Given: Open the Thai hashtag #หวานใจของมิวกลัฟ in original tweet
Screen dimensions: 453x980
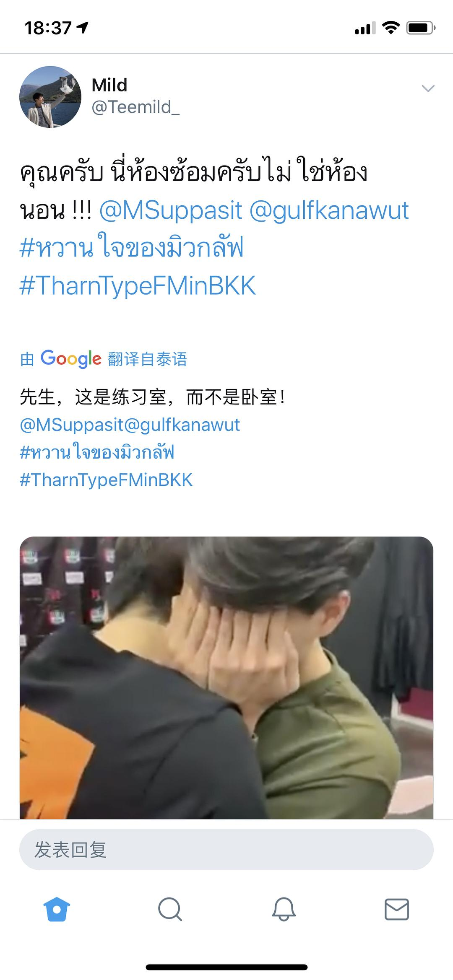Looking at the screenshot, I should click(131, 247).
